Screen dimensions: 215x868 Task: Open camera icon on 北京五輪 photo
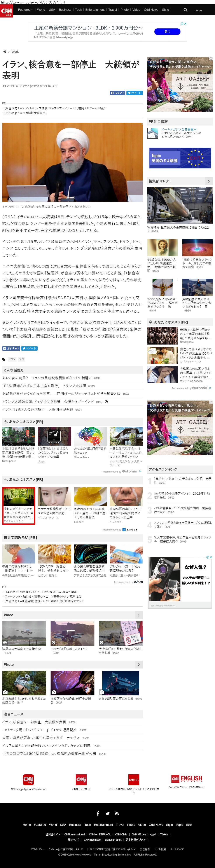[x=5, y=692]
